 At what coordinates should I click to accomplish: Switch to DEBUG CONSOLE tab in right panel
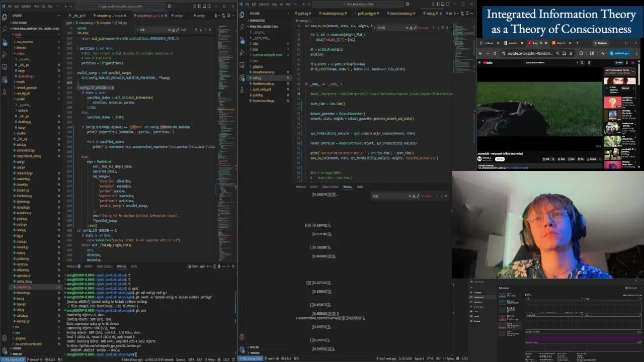[x=331, y=187]
